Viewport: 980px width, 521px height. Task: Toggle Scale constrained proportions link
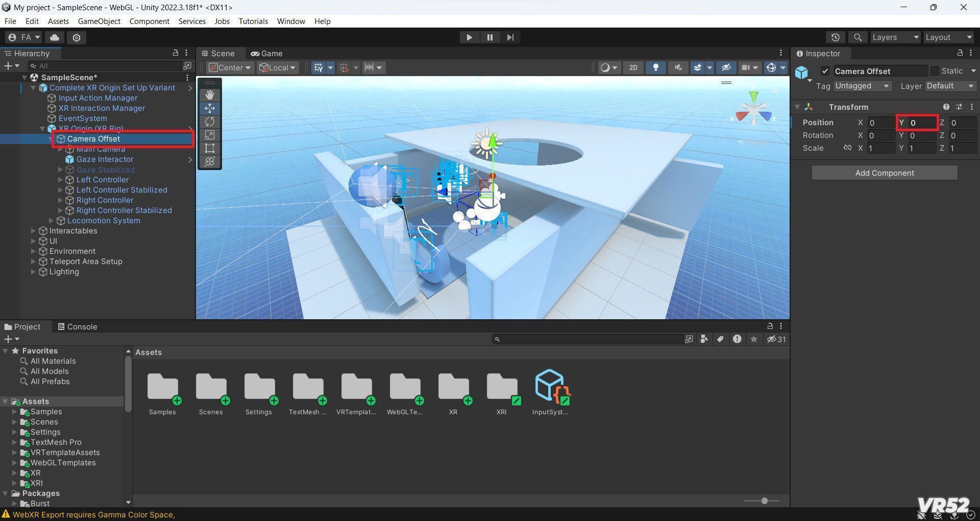[847, 148]
